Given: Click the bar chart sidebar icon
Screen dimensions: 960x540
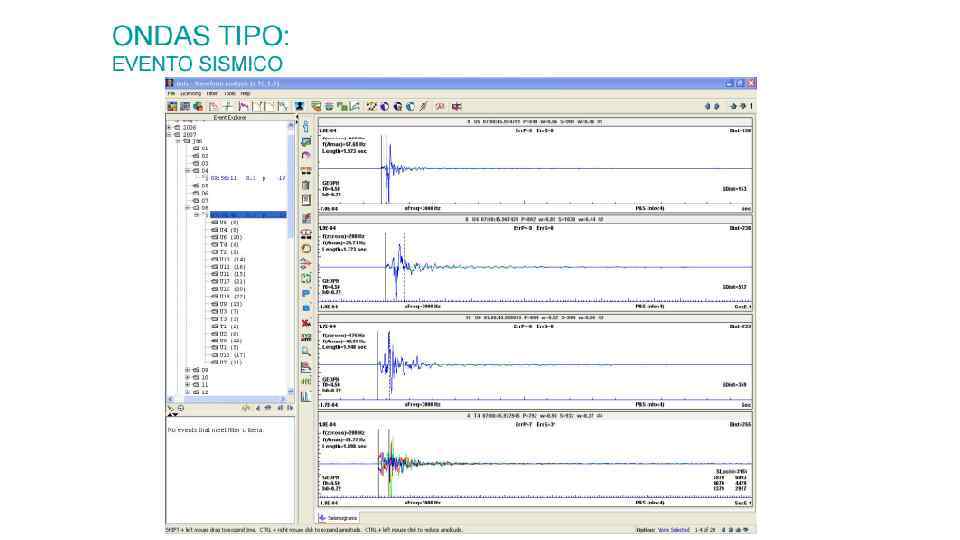Looking at the screenshot, I should 306,397.
